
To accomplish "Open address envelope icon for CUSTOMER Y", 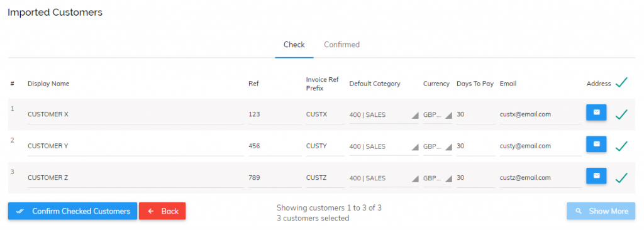I will pos(596,144).
